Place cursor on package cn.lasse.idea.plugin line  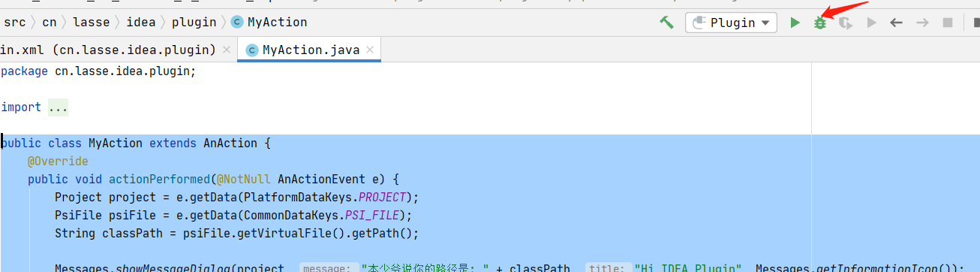tap(98, 71)
